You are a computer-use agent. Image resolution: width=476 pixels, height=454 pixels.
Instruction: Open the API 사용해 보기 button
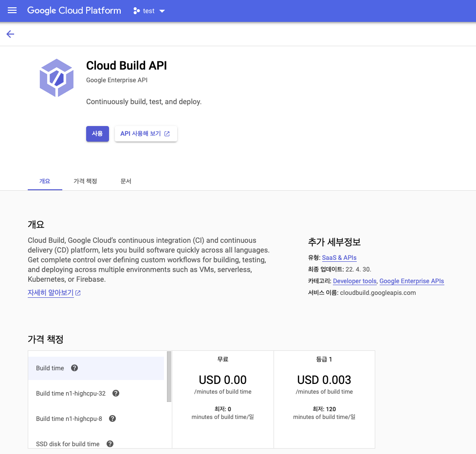[146, 134]
